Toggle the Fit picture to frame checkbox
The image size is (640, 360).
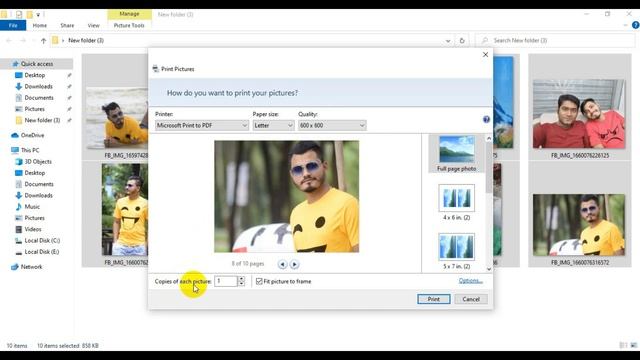tap(259, 281)
